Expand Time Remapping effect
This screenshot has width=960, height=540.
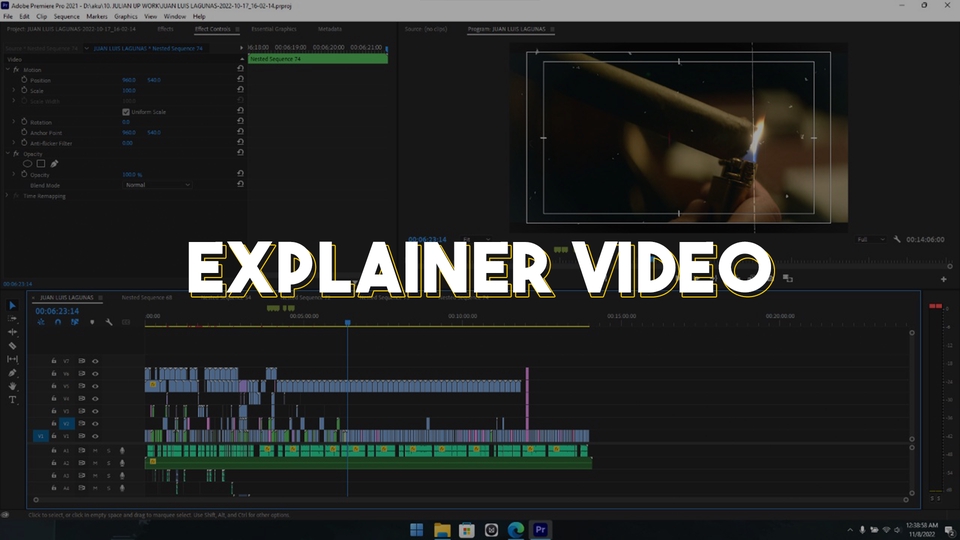pyautogui.click(x=8, y=196)
